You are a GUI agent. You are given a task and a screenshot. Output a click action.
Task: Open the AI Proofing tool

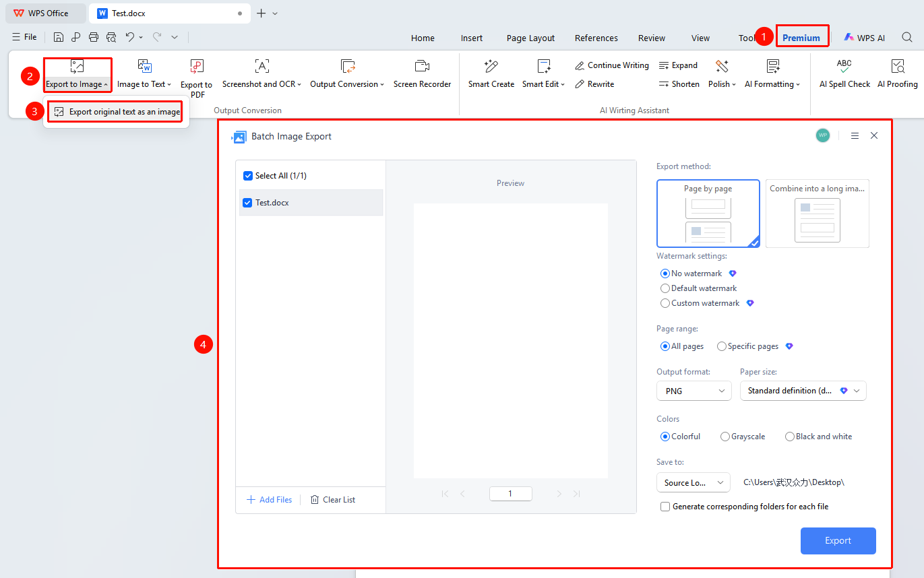tap(897, 74)
